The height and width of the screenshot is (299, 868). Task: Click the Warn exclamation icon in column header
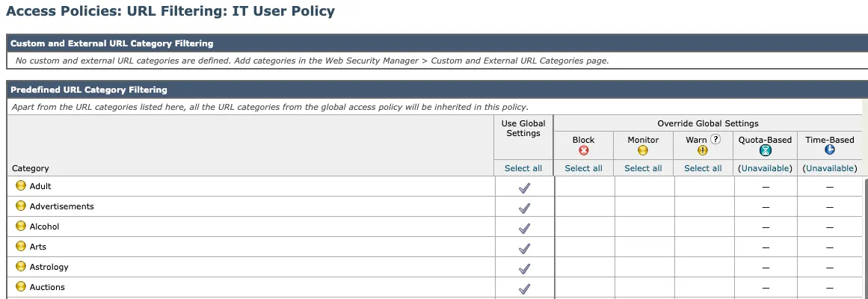pyautogui.click(x=703, y=150)
